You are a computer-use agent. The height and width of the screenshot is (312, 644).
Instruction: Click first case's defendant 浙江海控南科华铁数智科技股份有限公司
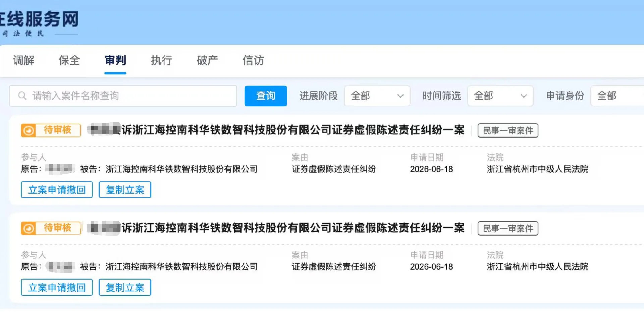(x=181, y=169)
